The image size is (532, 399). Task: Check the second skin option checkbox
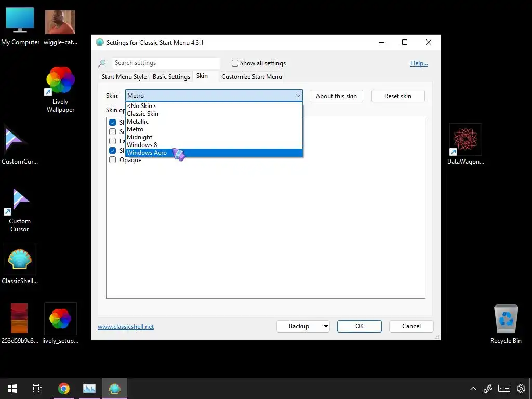(x=112, y=131)
